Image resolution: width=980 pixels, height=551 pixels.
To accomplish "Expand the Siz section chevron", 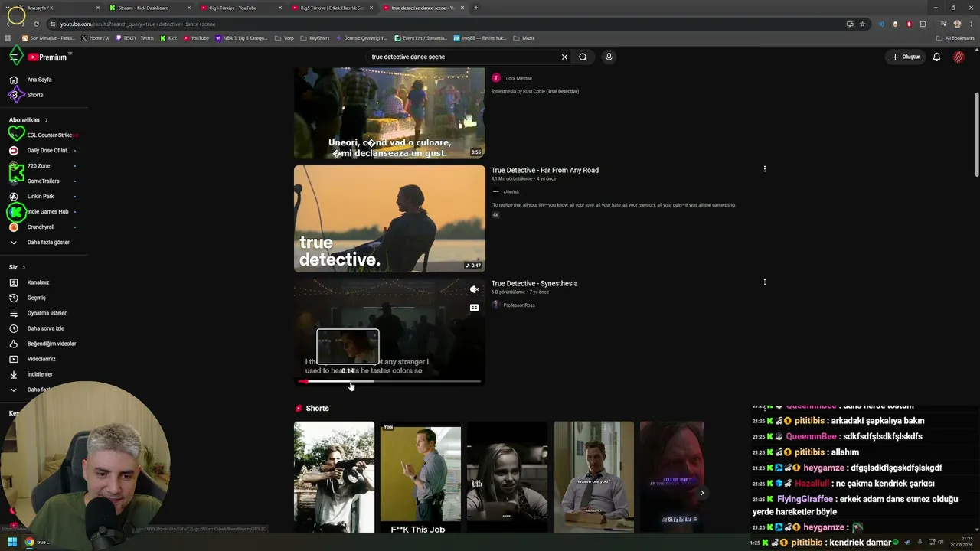I will coord(24,267).
